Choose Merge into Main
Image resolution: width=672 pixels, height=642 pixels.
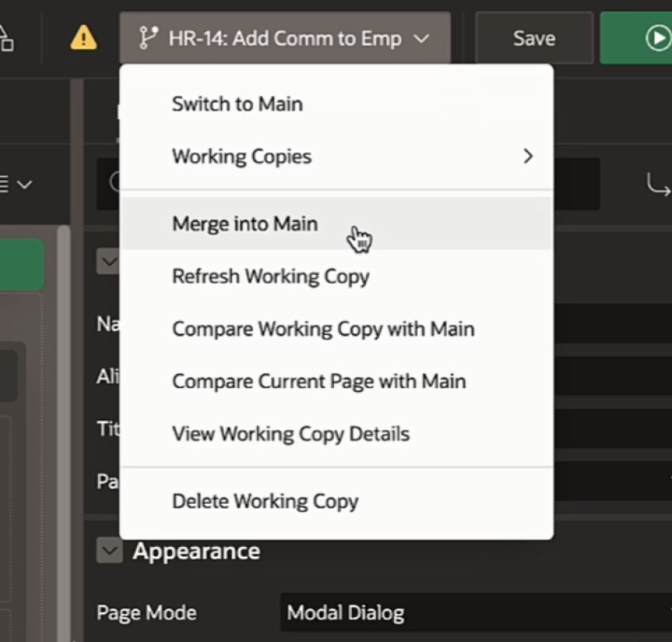tap(245, 224)
